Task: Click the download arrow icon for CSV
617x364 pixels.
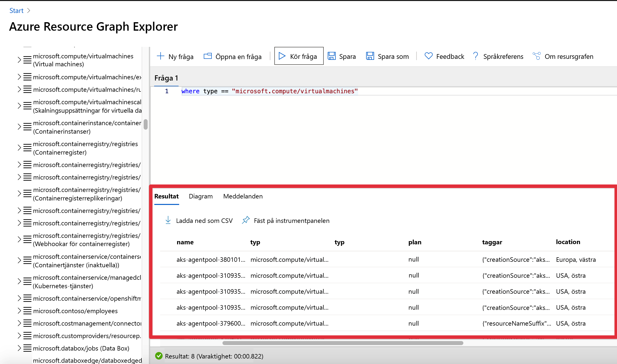Action: tap(168, 220)
